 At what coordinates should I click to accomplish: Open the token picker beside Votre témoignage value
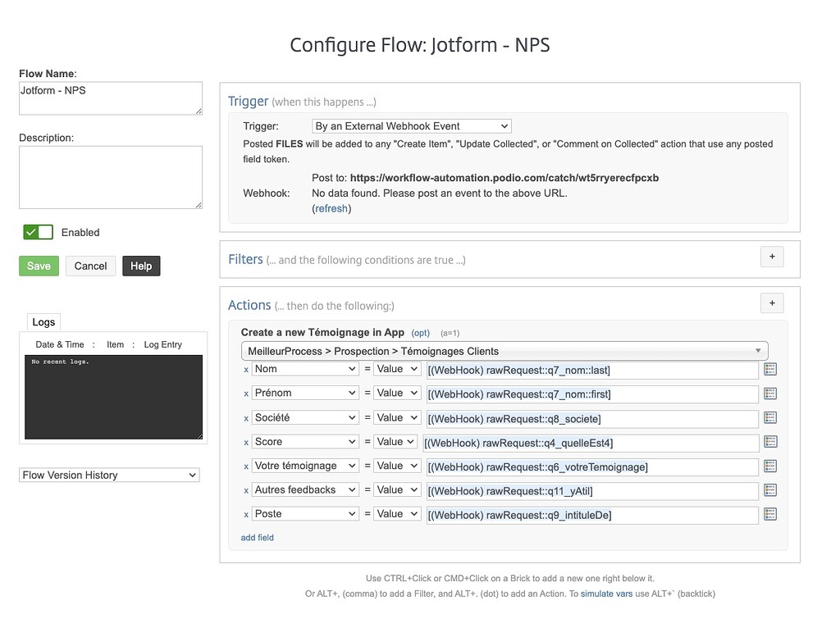tap(769, 465)
